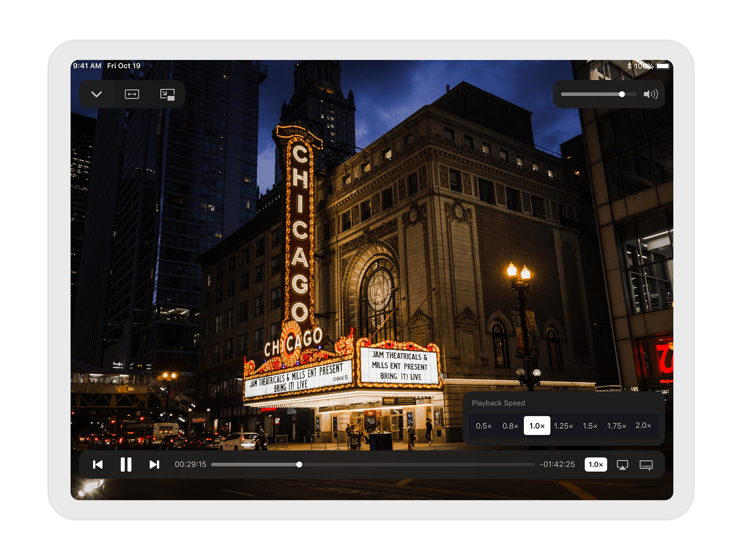Viewport: 743px width, 560px height.
Task: Tap the battery icon in status bar
Action: (663, 66)
